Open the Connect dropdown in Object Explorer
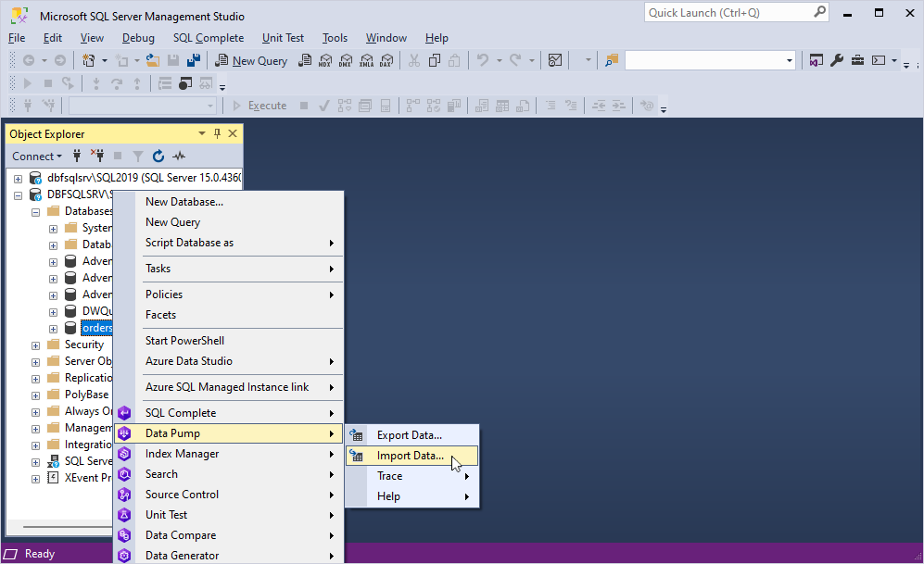The width and height of the screenshot is (924, 564). click(37, 156)
